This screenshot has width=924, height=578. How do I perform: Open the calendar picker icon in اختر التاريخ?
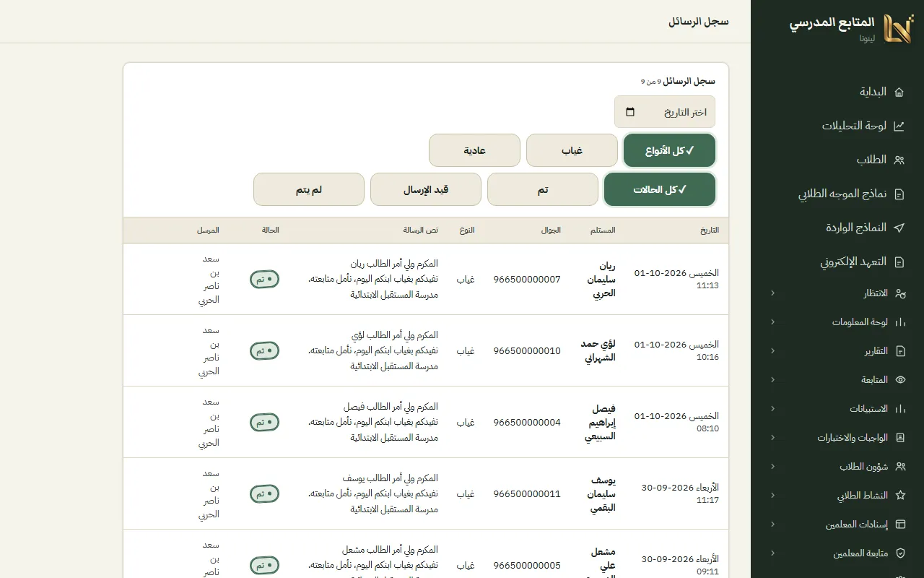630,112
